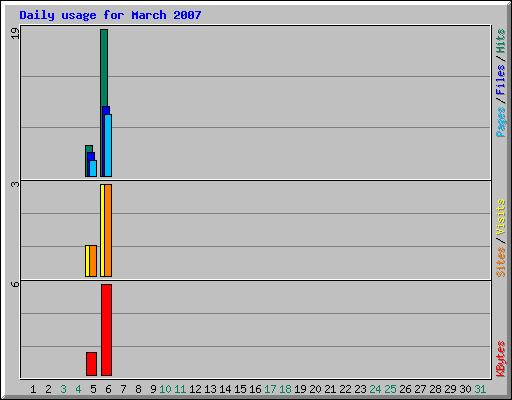Click the "Visits" legend label
This screenshot has height=400, width=512.
pos(501,217)
